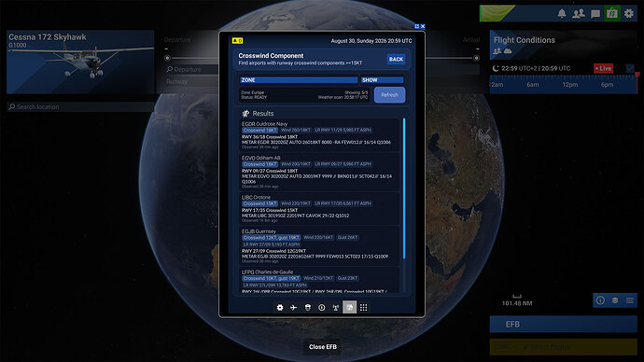Open the settings gear in EFB bottom toolbar
Screen dimensions: 644x362
pos(280,307)
